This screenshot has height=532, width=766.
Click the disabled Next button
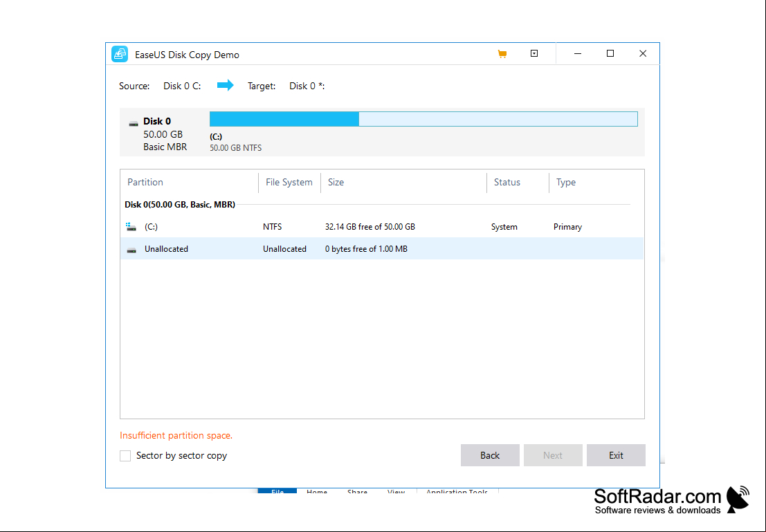pos(553,455)
